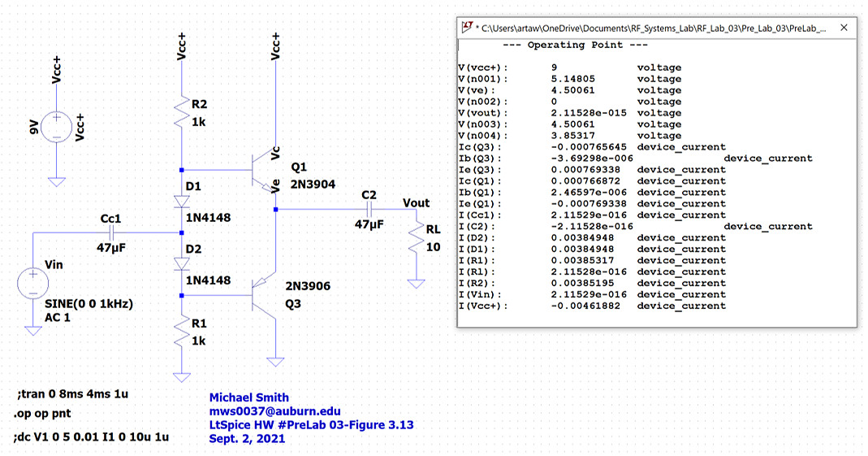Select the R1 resistor symbol
The image size is (868, 456).
[x=182, y=332]
